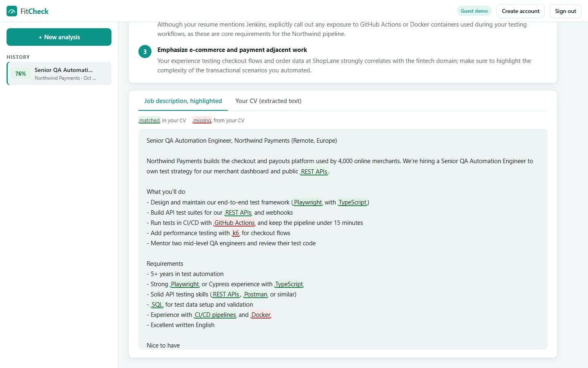Screen dimensions: 588x368
Task: Click the matched keyword 'SQL'
Action: [x=157, y=305]
